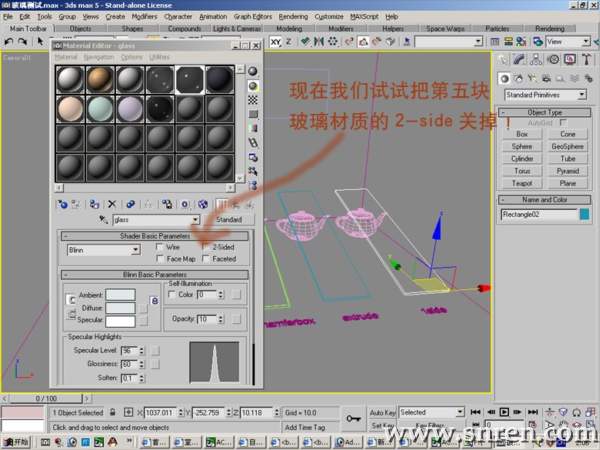Click Add Time Tag
Viewport: 600px width, 450px height.
(305, 427)
